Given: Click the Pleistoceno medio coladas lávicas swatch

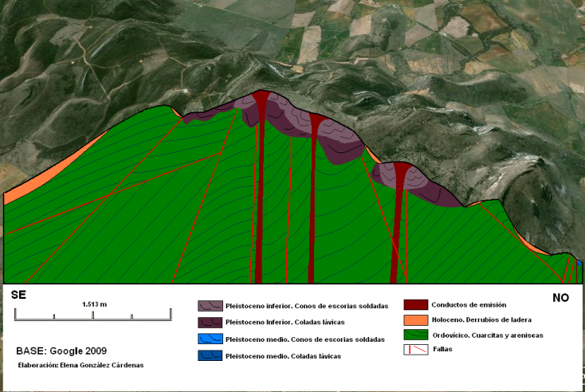Looking at the screenshot, I should [x=210, y=355].
